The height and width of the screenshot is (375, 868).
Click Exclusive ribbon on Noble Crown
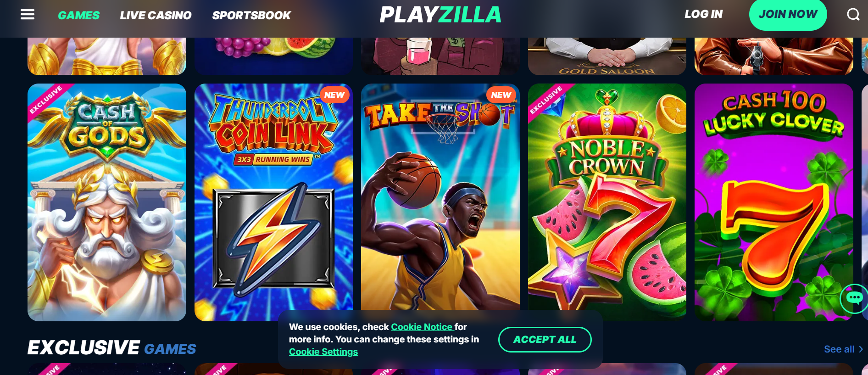coord(546,99)
